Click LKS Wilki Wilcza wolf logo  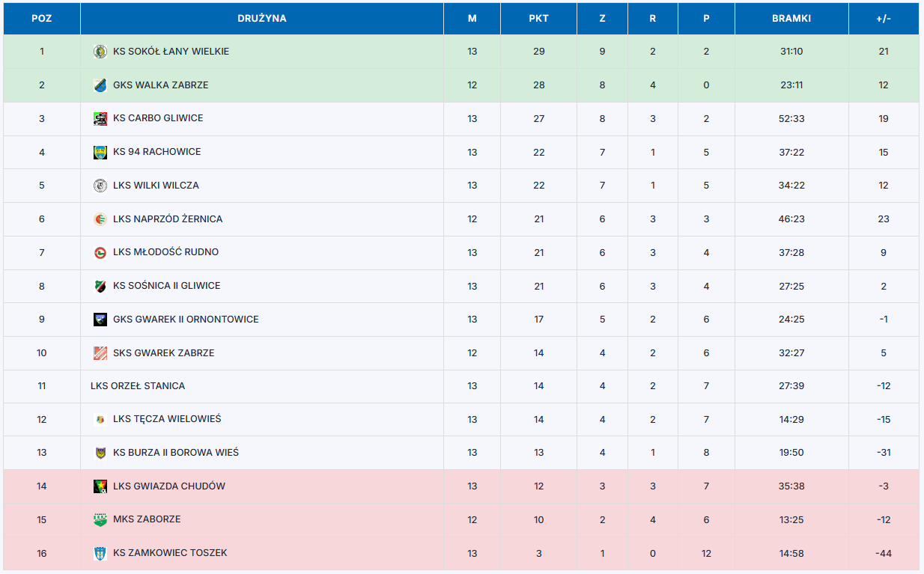100,186
